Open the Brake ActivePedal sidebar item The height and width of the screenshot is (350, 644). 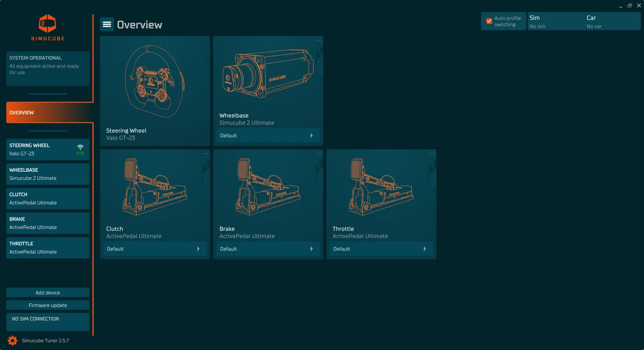(x=48, y=223)
